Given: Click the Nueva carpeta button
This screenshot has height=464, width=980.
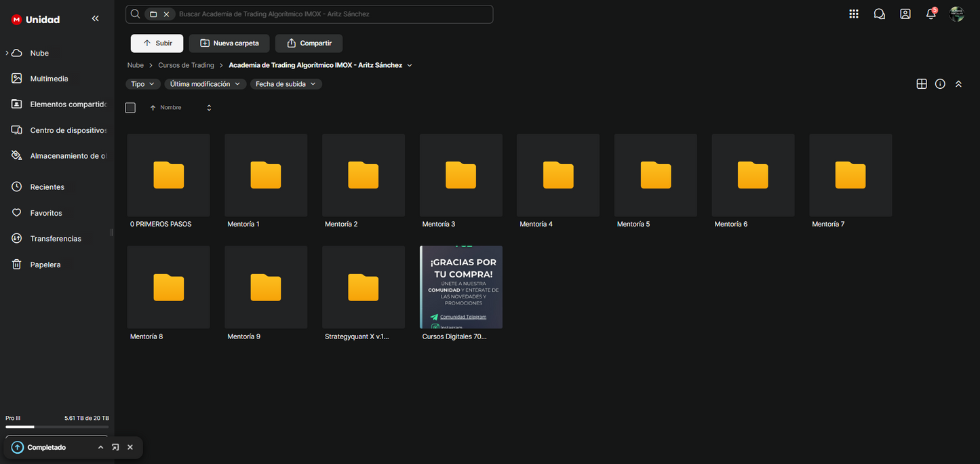Looking at the screenshot, I should pyautogui.click(x=229, y=43).
